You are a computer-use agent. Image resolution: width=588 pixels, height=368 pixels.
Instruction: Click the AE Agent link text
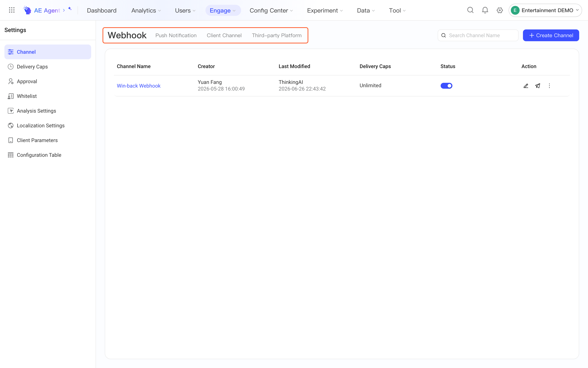coord(47,10)
